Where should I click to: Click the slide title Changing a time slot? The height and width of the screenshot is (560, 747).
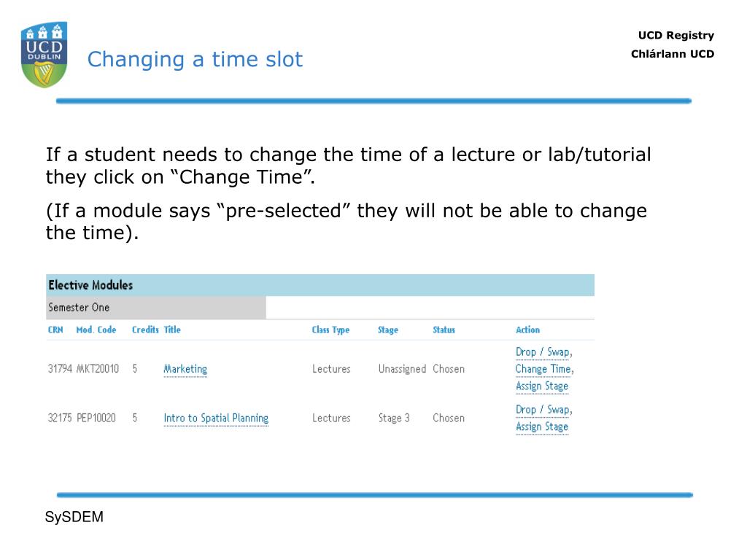coord(195,60)
